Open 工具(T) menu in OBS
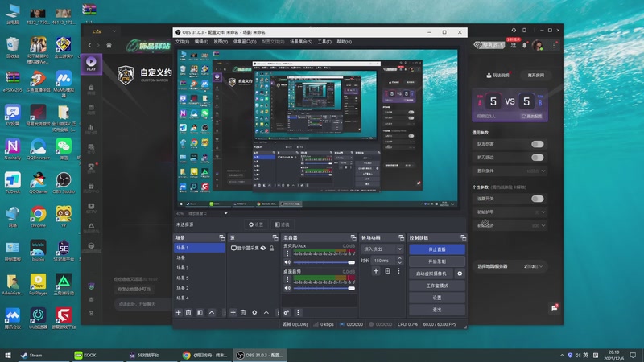Viewport: 644px width, 362px height. point(324,42)
